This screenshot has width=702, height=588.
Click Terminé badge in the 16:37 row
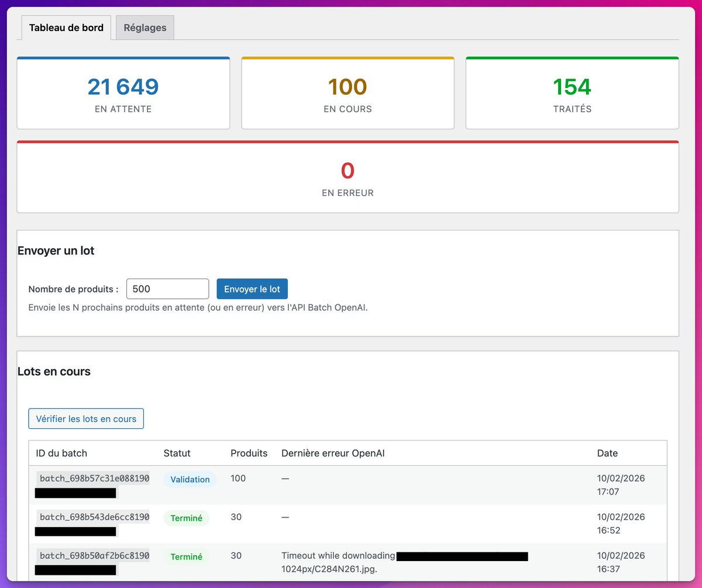click(186, 557)
